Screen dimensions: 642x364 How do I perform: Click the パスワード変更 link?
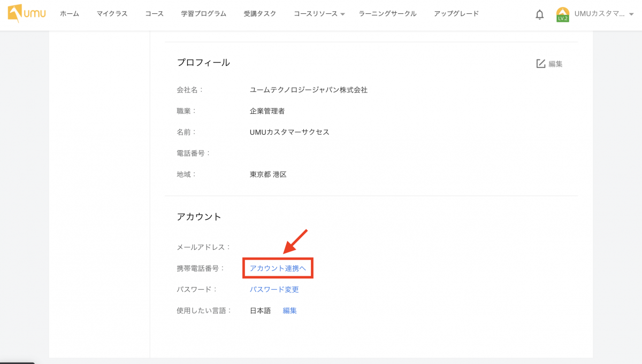click(274, 290)
